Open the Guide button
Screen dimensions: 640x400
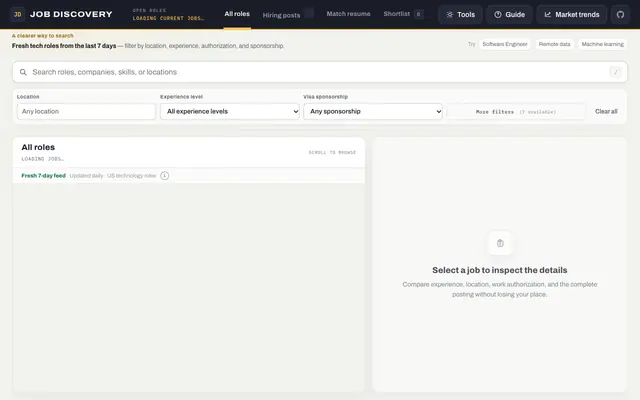click(509, 15)
